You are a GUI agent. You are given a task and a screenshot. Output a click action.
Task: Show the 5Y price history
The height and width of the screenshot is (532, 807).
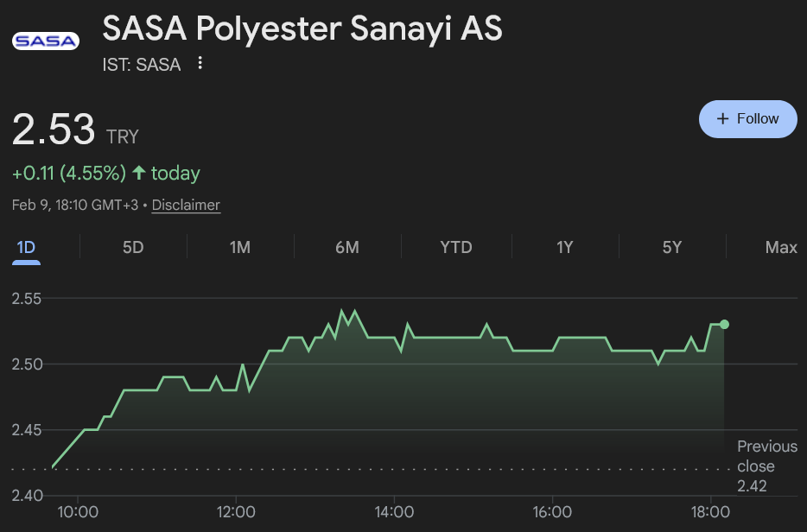[x=672, y=248]
